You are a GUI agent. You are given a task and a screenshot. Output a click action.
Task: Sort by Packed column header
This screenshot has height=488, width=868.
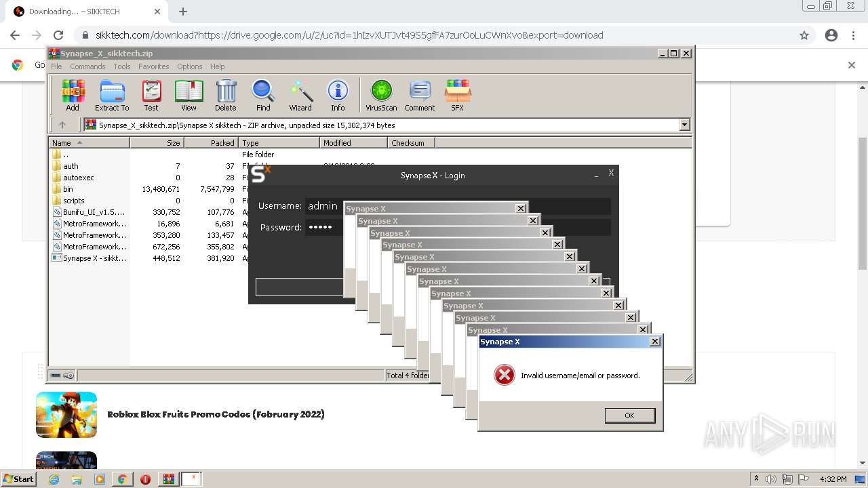[x=211, y=143]
